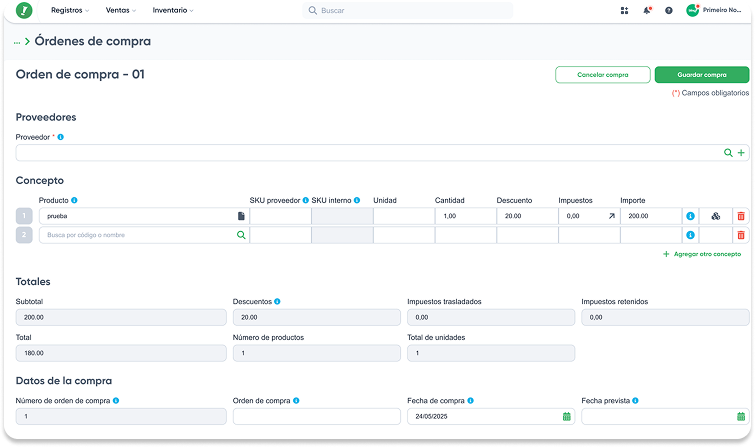
Task: Click the search magnifier in Proveedor field
Action: point(728,153)
